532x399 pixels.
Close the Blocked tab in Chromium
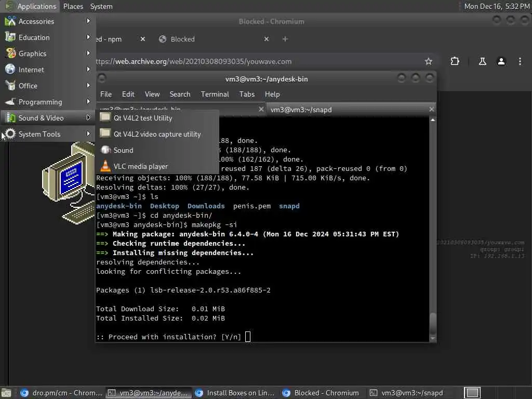(x=267, y=39)
